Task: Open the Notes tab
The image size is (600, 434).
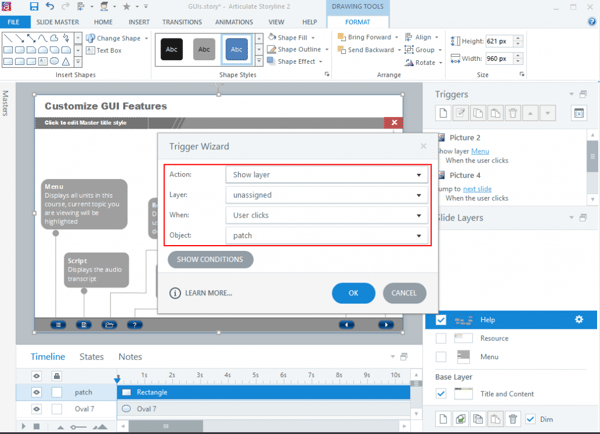Action: pyautogui.click(x=130, y=357)
